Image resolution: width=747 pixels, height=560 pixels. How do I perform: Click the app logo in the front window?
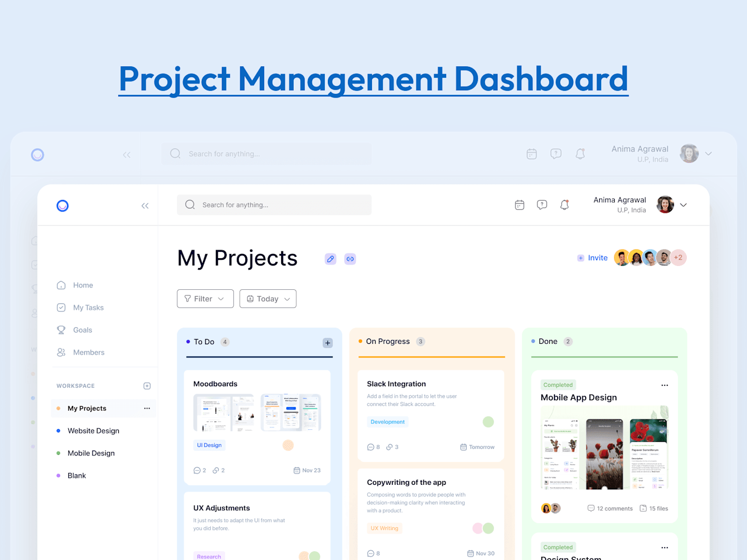(x=62, y=206)
